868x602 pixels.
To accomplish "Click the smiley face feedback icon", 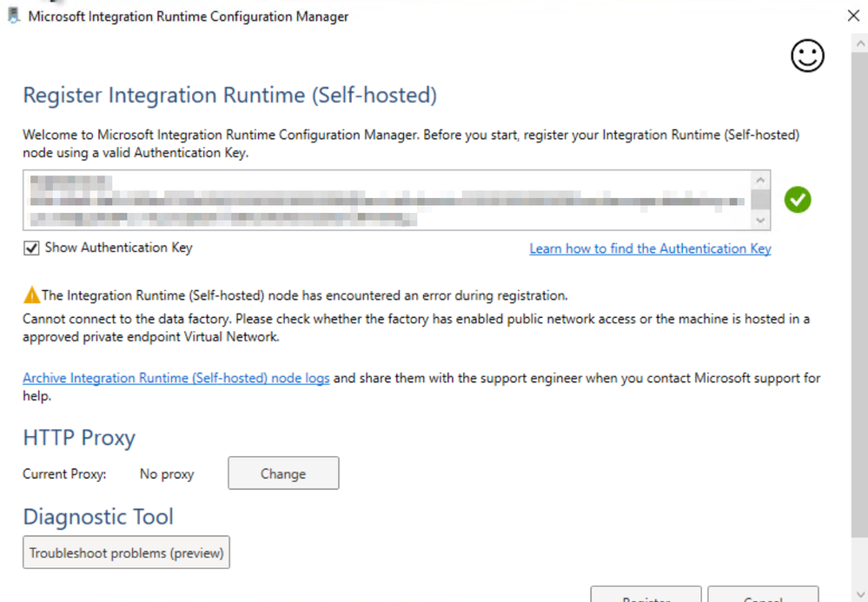I will [807, 56].
